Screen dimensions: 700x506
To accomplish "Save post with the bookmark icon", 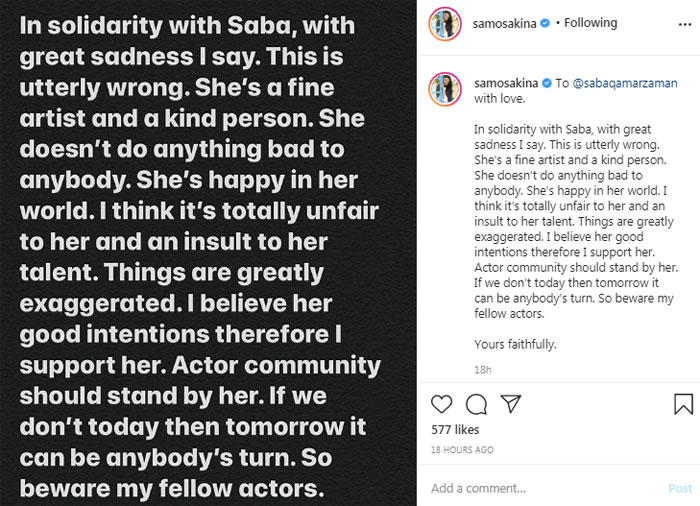I will pyautogui.click(x=683, y=404).
